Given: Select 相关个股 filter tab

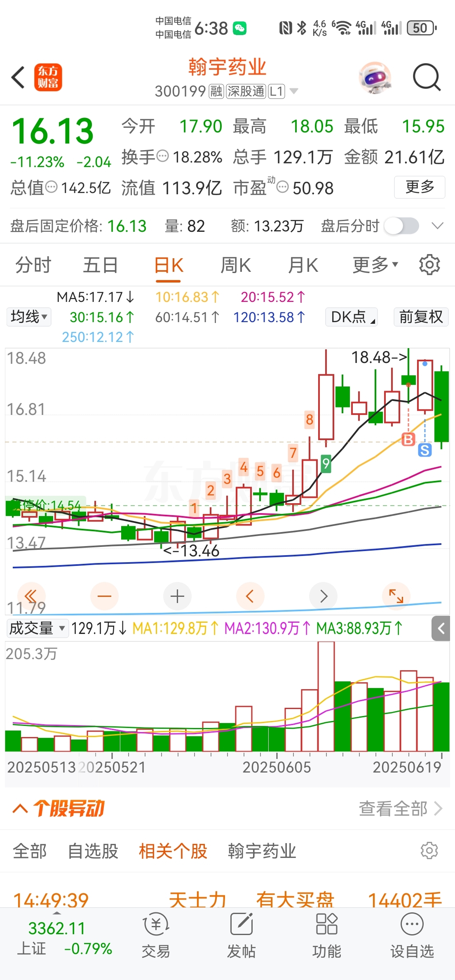Looking at the screenshot, I should pyautogui.click(x=173, y=851).
